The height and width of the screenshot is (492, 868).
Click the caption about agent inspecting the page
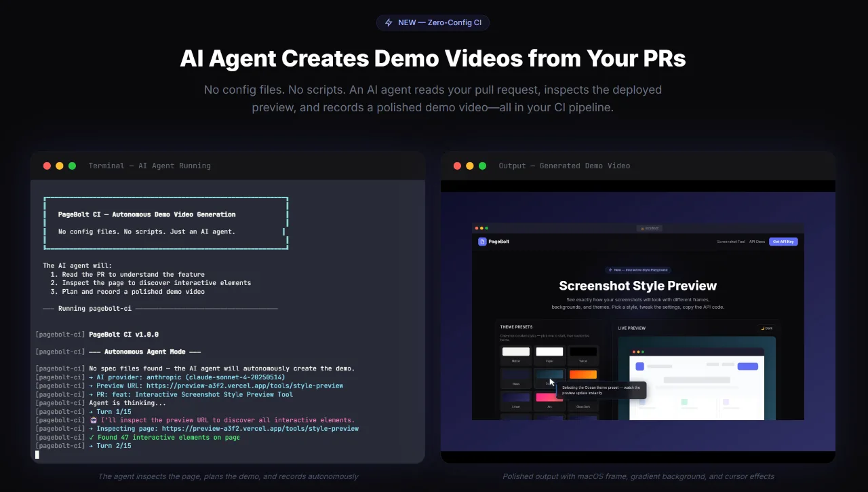click(x=228, y=476)
